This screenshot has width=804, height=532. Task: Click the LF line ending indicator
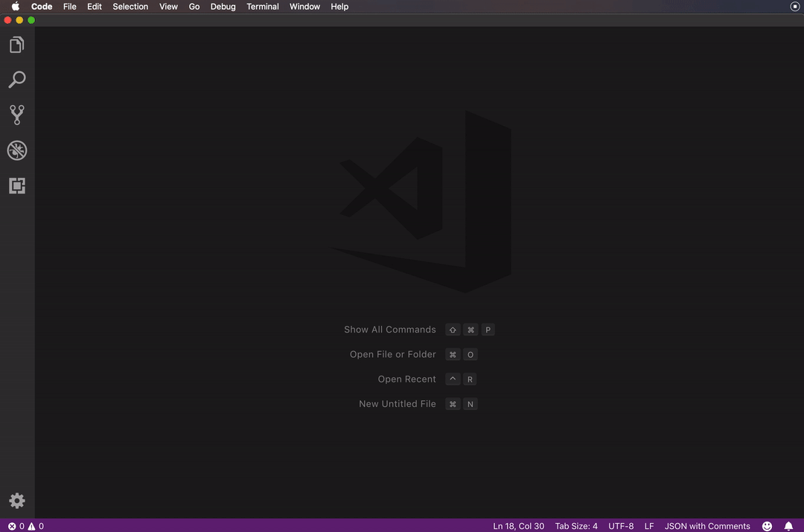[x=648, y=526]
